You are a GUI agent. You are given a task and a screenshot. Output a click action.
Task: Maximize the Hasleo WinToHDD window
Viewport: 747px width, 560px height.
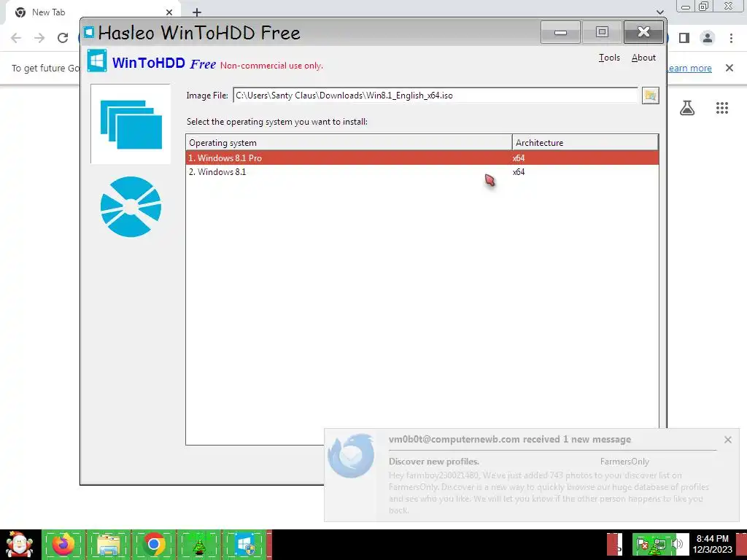pos(602,32)
